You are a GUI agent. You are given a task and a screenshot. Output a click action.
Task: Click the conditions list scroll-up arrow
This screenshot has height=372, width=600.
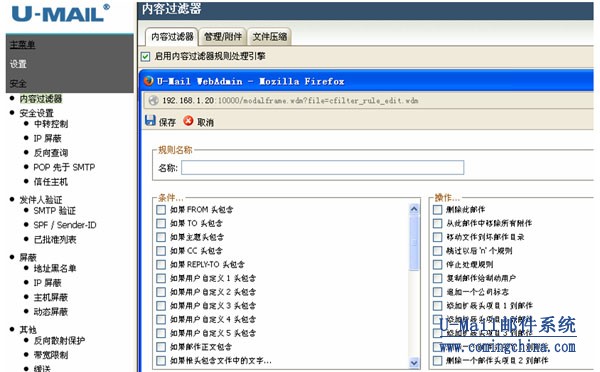414,209
